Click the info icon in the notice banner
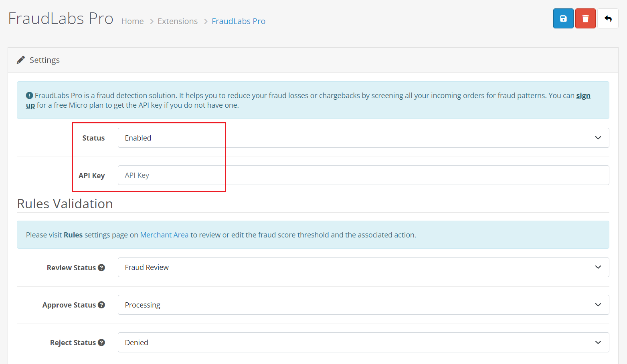The width and height of the screenshot is (627, 364). [x=29, y=95]
